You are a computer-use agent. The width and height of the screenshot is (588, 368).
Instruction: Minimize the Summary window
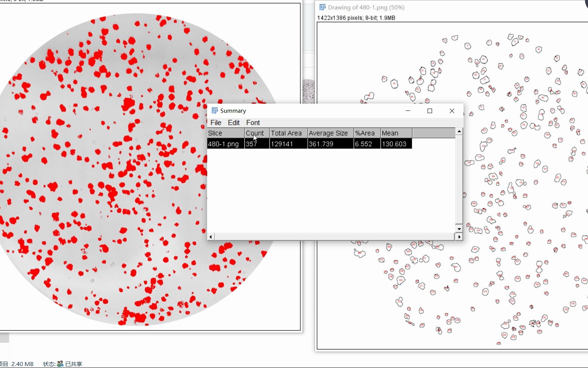(408, 110)
